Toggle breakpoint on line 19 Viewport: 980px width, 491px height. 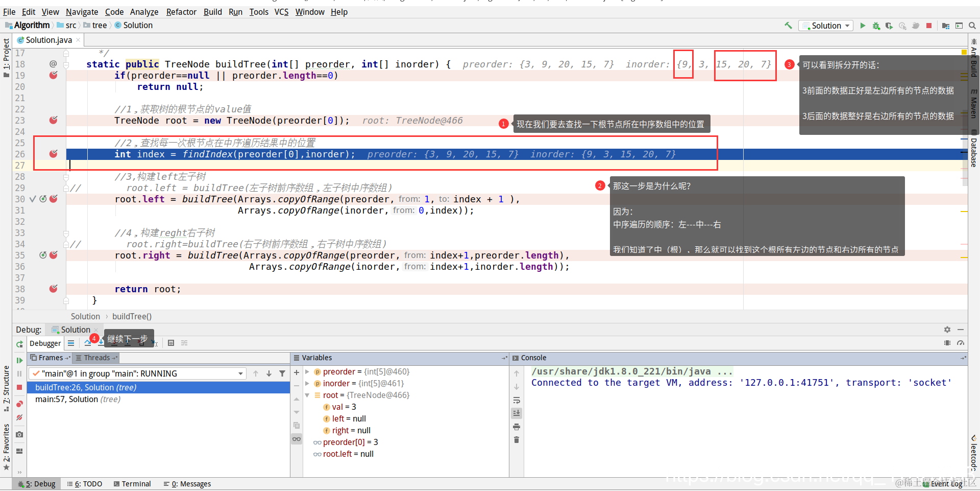[x=54, y=75]
